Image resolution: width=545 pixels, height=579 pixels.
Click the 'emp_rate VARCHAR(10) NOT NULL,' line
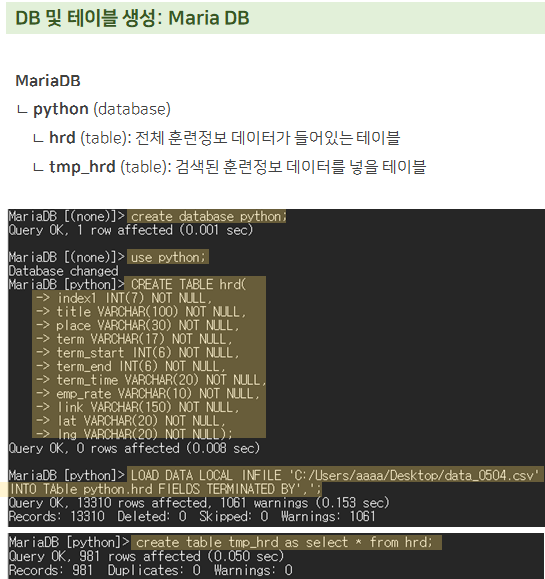pos(158,394)
